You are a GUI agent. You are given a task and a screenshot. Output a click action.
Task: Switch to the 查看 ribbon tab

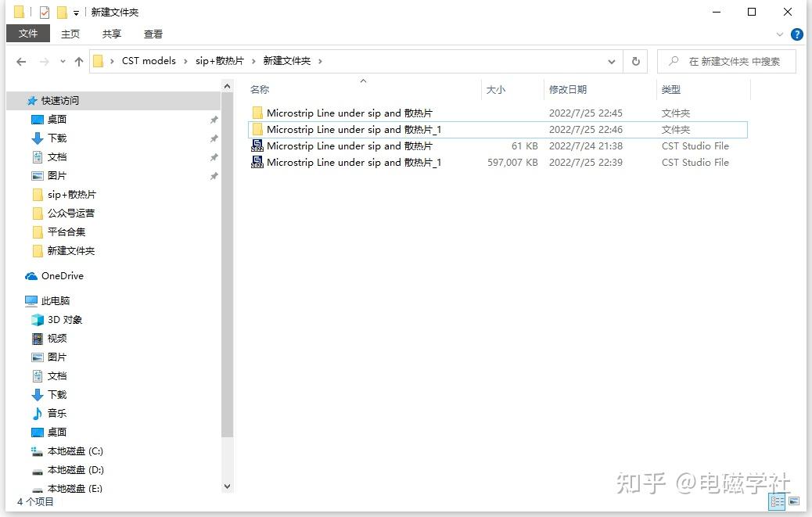point(153,34)
